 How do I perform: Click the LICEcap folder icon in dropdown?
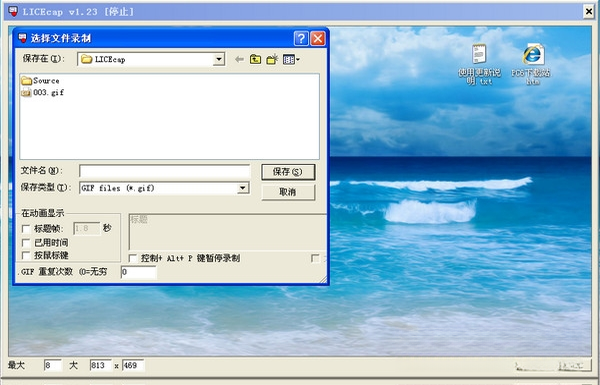point(86,59)
